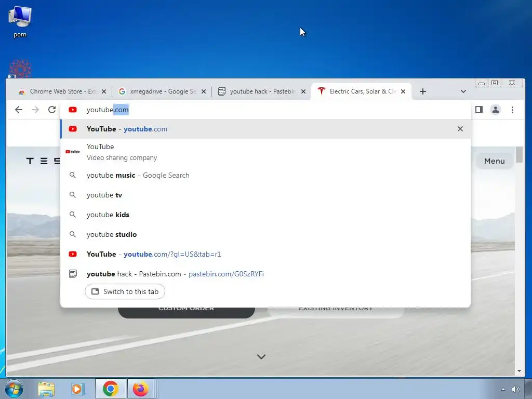
Task: Click the Tesla logo on page
Action: click(44, 161)
